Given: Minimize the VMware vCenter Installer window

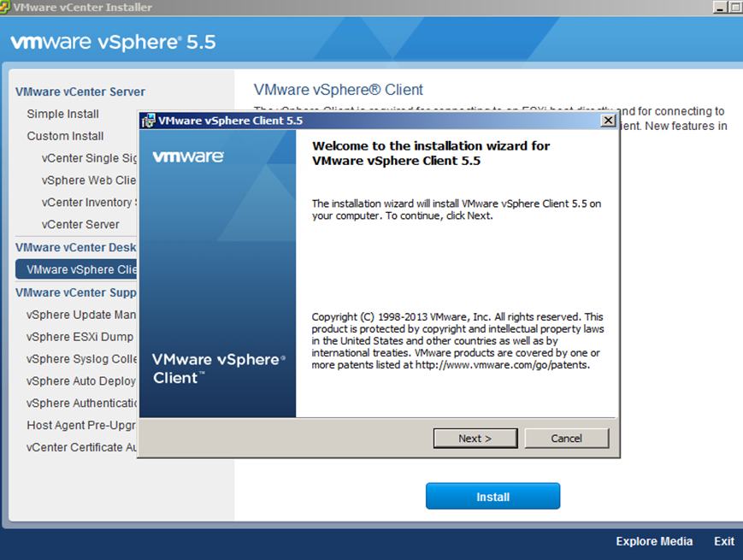Looking at the screenshot, I should pyautogui.click(x=720, y=7).
